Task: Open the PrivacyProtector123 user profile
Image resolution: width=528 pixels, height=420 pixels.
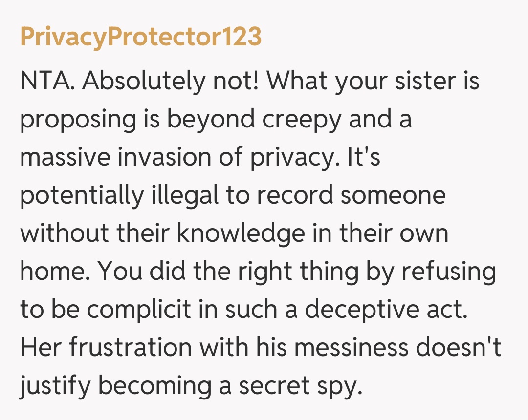Action: pyautogui.click(x=141, y=38)
